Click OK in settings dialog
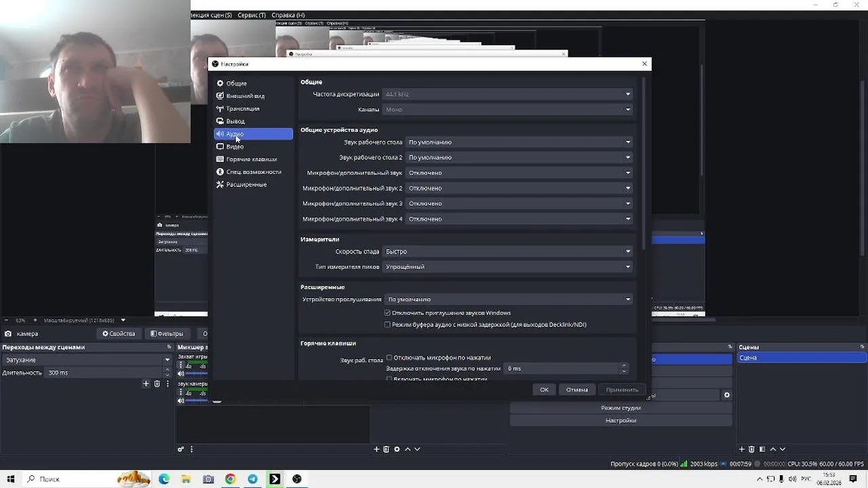The height and width of the screenshot is (488, 868). tap(544, 390)
